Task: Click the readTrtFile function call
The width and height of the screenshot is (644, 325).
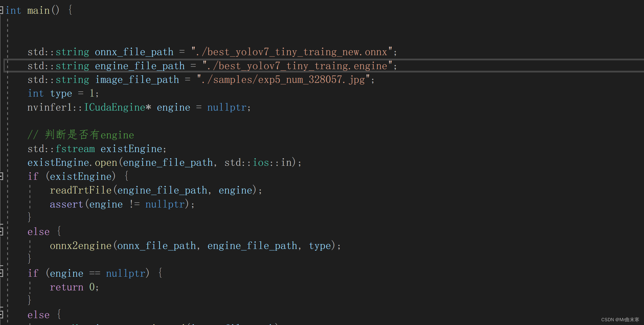Action: pos(80,190)
